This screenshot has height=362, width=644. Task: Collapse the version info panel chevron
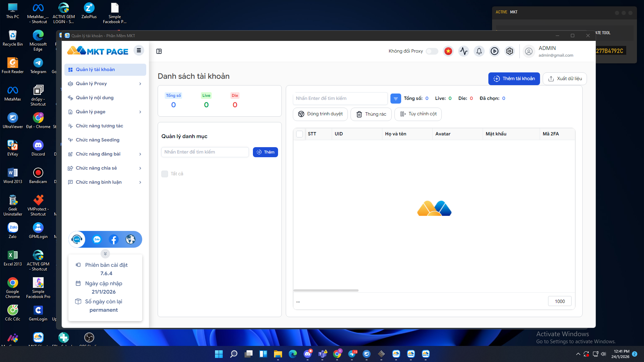tap(105, 254)
